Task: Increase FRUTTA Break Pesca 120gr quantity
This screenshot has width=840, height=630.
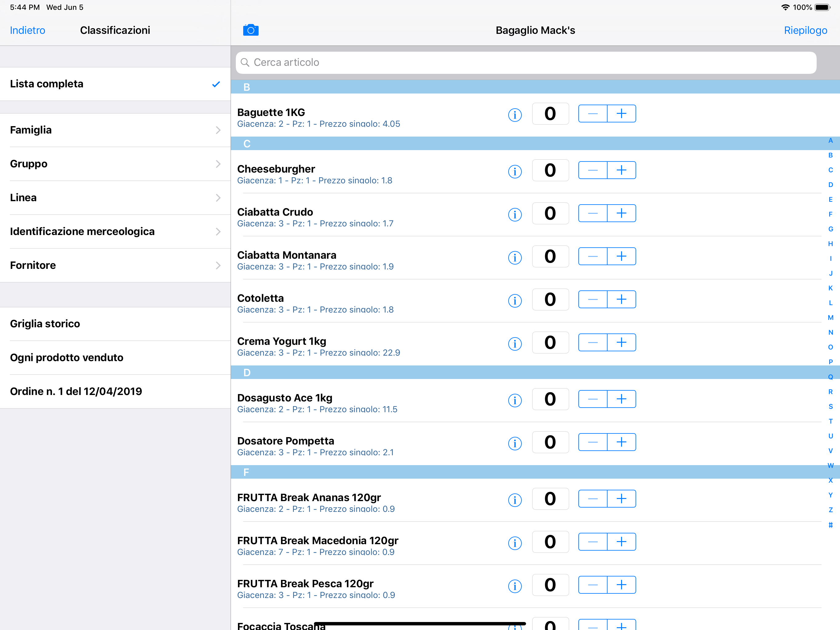Action: 621,585
